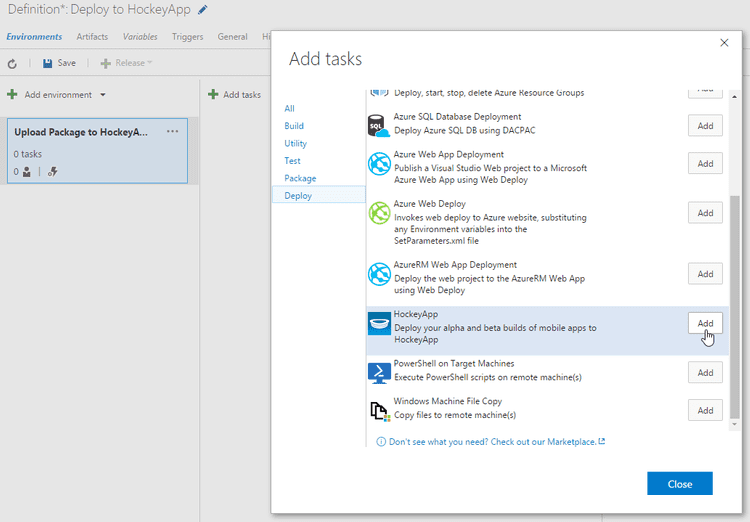Open the Triggers tab
This screenshot has width=750, height=522.
point(188,37)
